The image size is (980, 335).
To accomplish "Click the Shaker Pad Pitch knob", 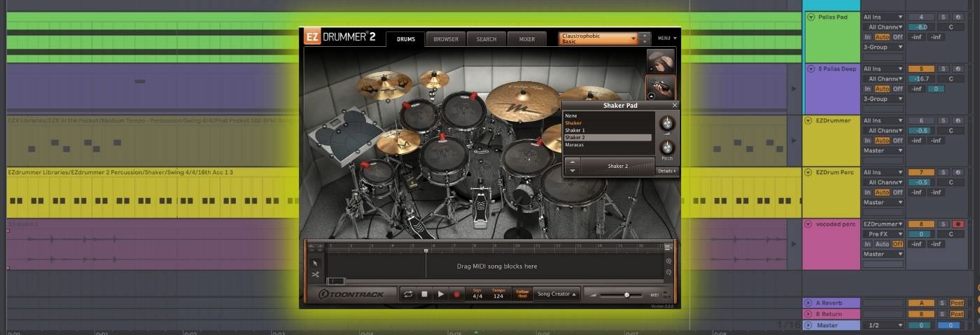I will (x=666, y=147).
